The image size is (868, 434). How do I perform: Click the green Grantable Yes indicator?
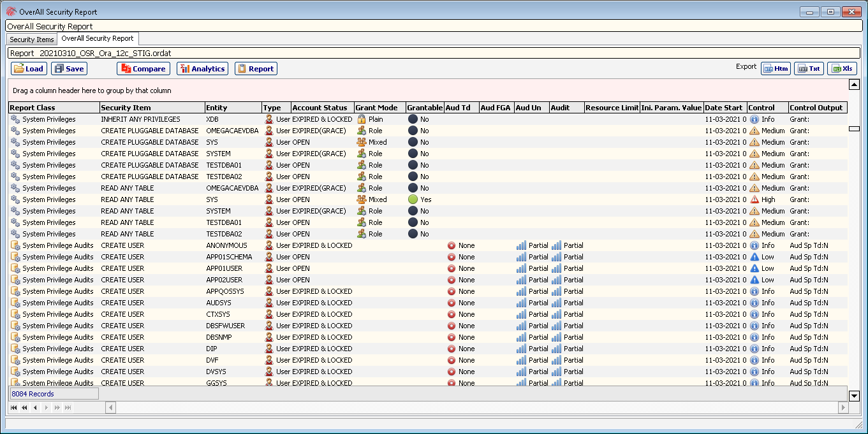[x=413, y=199]
